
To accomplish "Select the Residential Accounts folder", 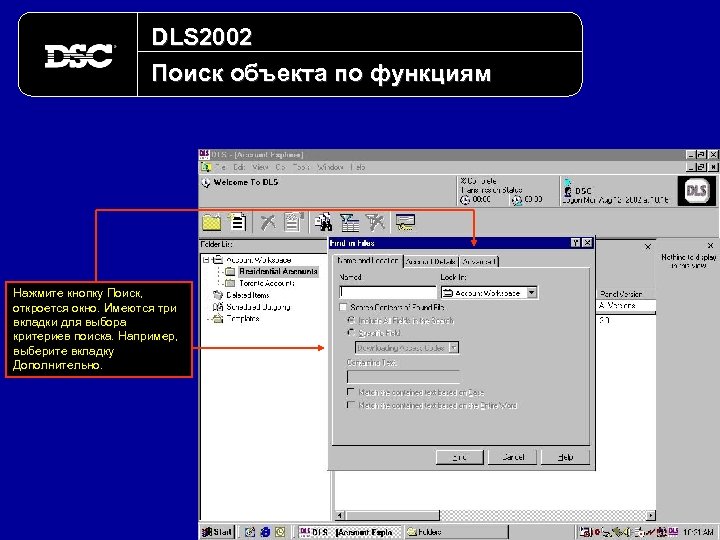I will (278, 271).
